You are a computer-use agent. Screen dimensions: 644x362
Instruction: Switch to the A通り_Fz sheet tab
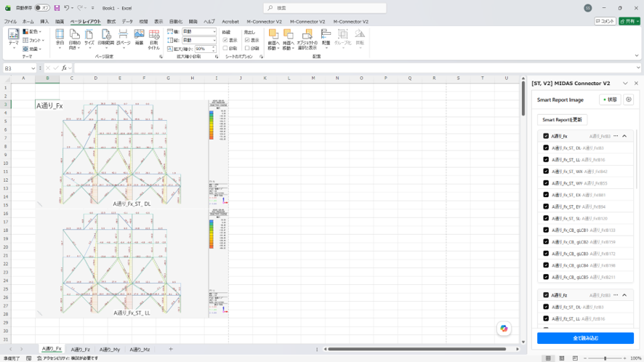coord(81,349)
